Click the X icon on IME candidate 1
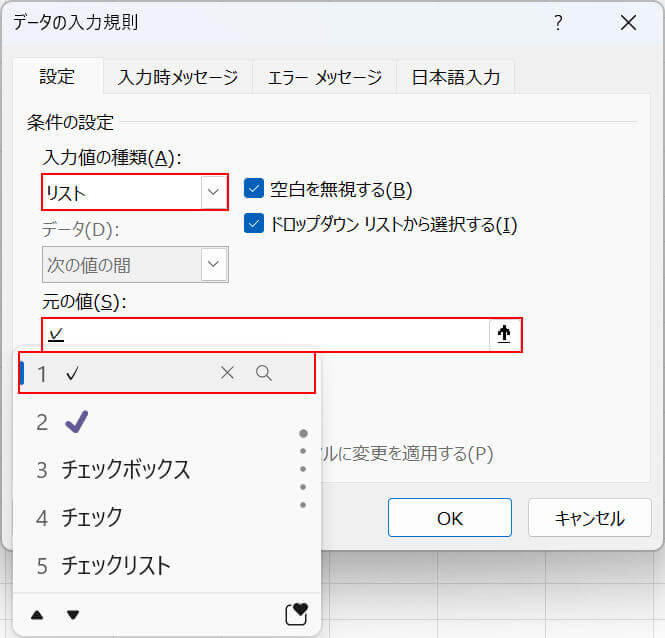 (227, 373)
